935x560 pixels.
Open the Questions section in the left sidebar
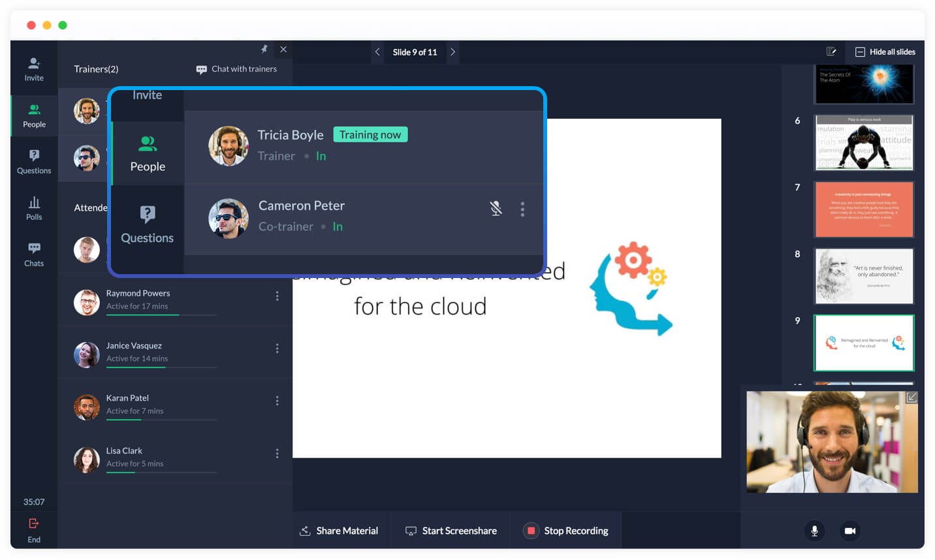click(x=34, y=162)
